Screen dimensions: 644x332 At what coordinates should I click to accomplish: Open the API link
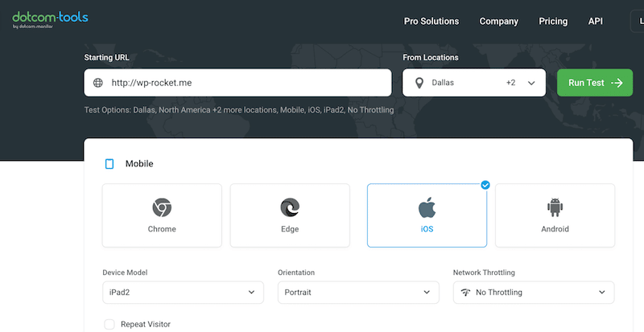pyautogui.click(x=596, y=22)
